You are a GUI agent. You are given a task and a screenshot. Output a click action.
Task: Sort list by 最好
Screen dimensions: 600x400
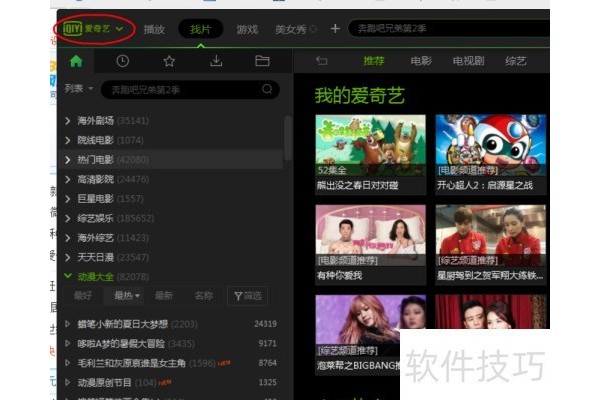click(x=83, y=296)
